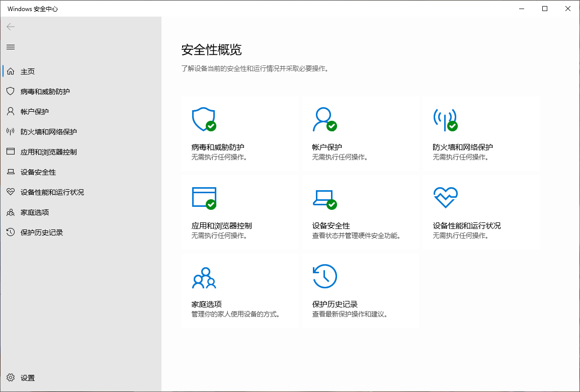The height and width of the screenshot is (392, 580).
Task: Click the 设备性能和运行状况 card title
Action: (x=467, y=225)
